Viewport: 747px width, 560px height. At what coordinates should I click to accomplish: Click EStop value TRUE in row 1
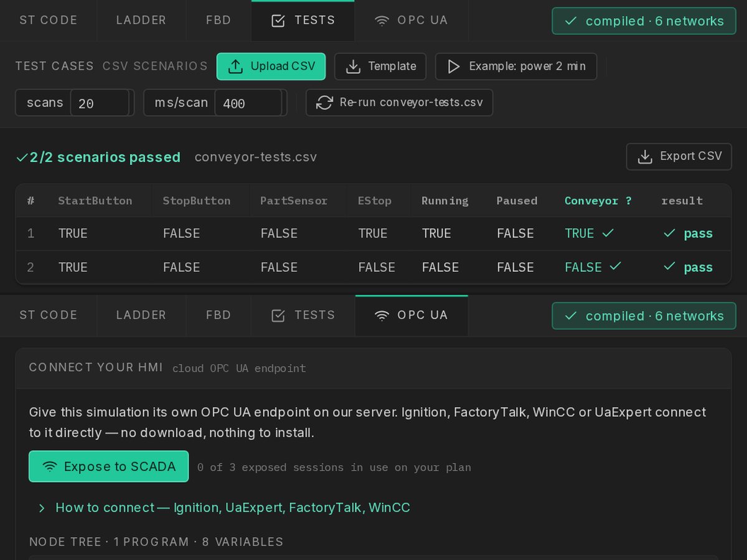(x=373, y=233)
